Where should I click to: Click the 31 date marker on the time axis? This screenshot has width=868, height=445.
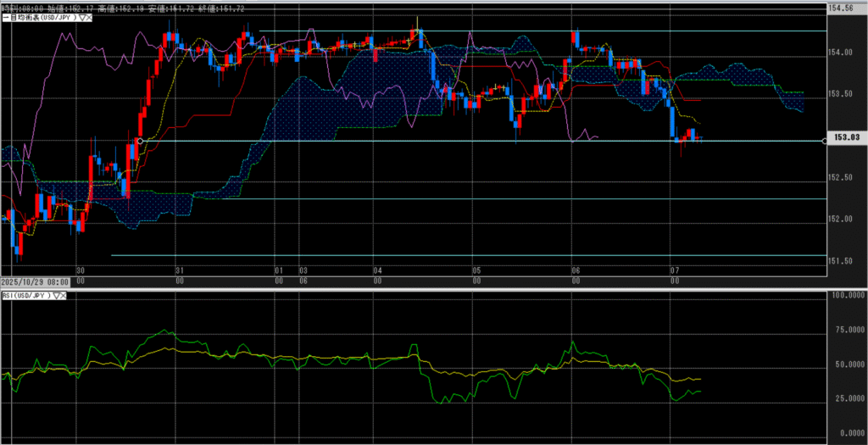pyautogui.click(x=179, y=270)
